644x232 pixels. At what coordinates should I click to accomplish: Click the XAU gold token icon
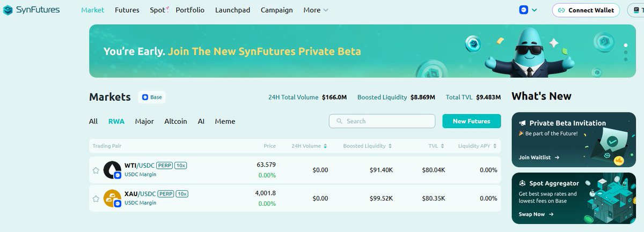pos(112,198)
